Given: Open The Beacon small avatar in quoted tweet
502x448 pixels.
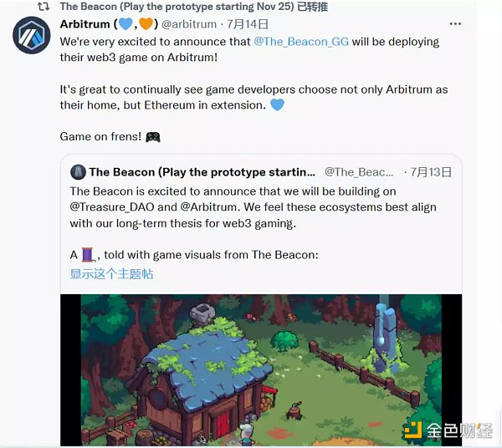Looking at the screenshot, I should [78, 172].
